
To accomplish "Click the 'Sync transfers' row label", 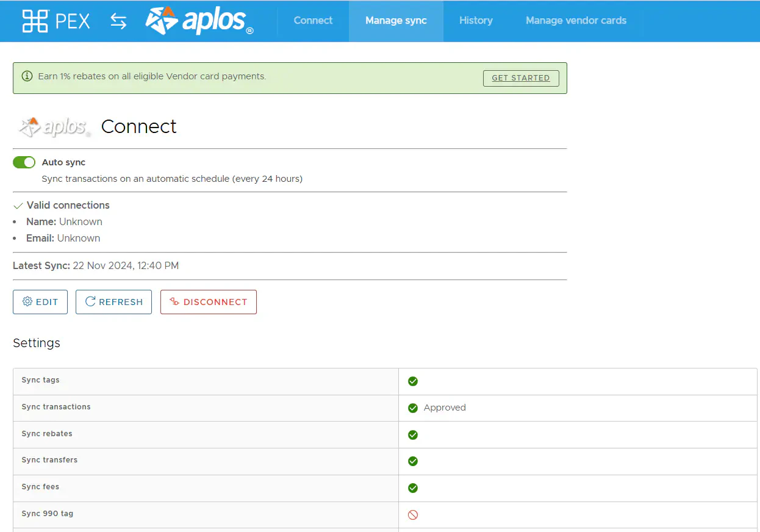I will [49, 460].
